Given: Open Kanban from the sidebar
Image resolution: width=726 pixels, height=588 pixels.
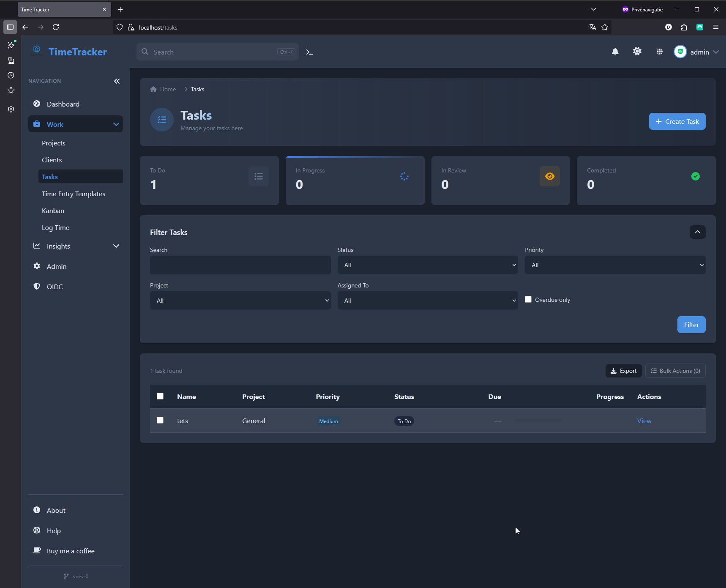Looking at the screenshot, I should pyautogui.click(x=53, y=211).
